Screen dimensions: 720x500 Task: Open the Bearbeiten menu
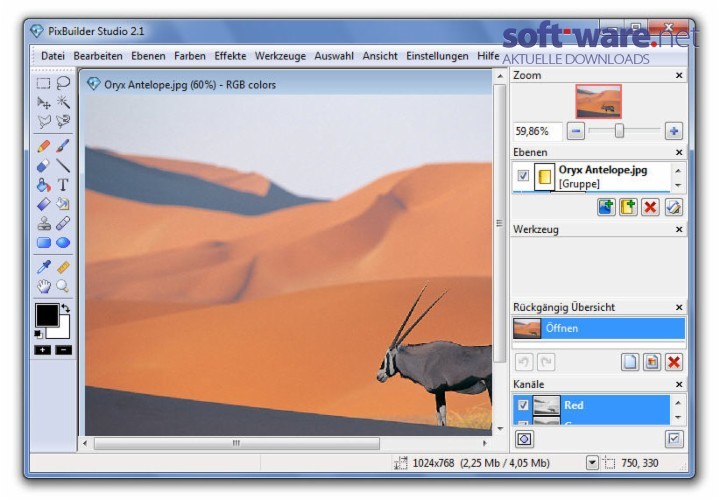tap(98, 56)
